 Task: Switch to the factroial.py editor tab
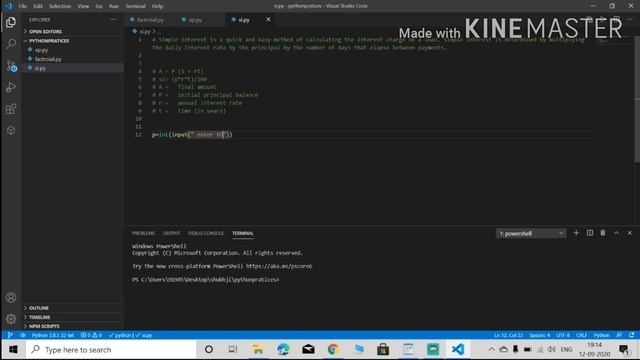151,20
